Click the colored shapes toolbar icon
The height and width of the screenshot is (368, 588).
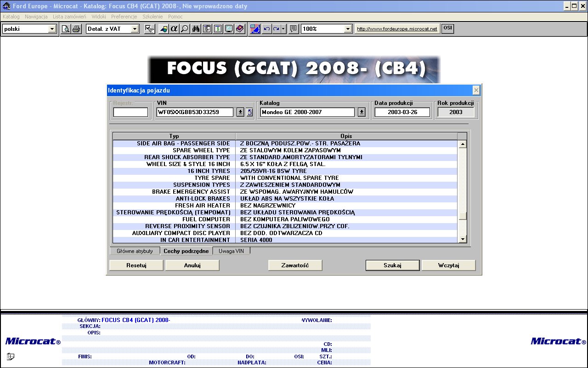(x=164, y=29)
